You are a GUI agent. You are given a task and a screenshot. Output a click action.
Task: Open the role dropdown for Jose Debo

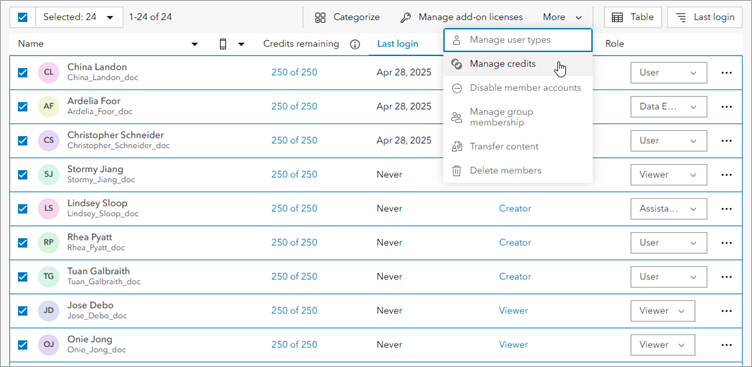pyautogui.click(x=663, y=311)
